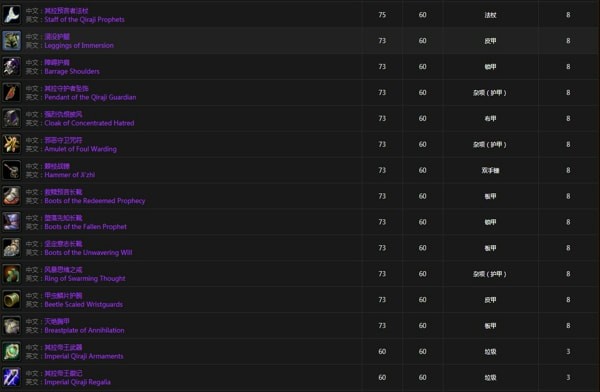This screenshot has height=392, width=600.
Task: Open the Barrage Shoulders text link
Action: [72, 71]
